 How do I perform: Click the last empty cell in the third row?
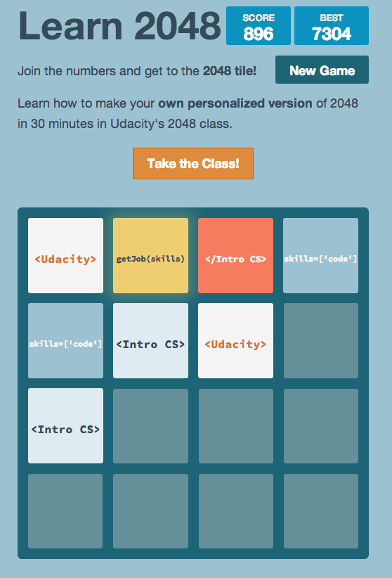[x=320, y=425]
